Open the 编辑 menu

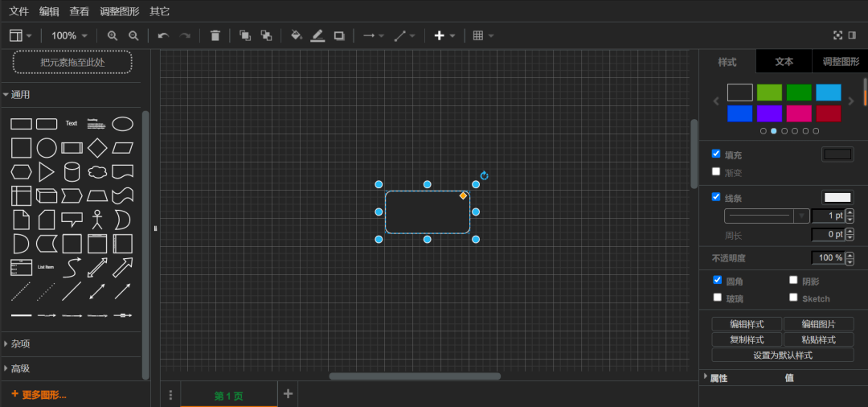click(x=49, y=11)
